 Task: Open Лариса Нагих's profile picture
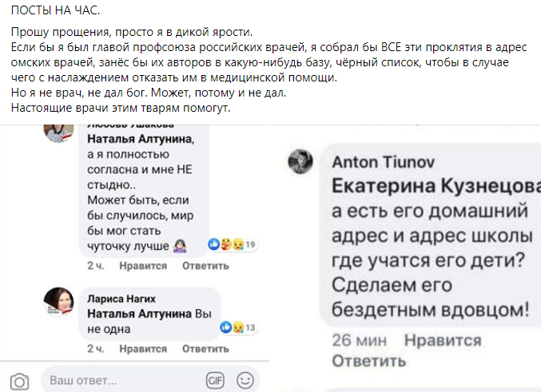coord(61,305)
